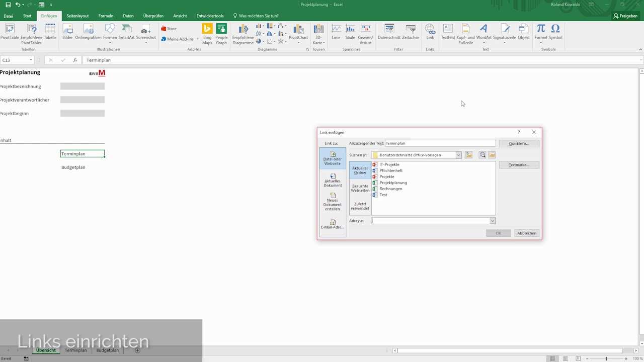
Task: Expand the 'Suchen in' folder dropdown
Action: pyautogui.click(x=458, y=155)
